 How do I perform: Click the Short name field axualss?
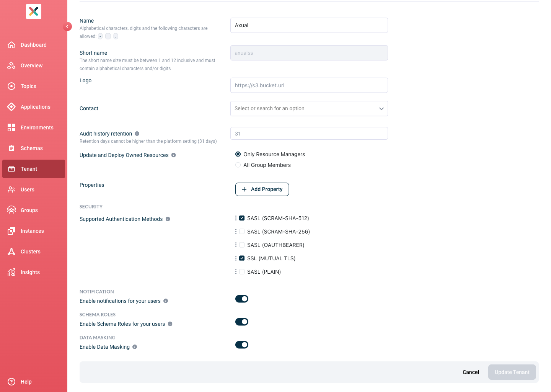click(309, 53)
